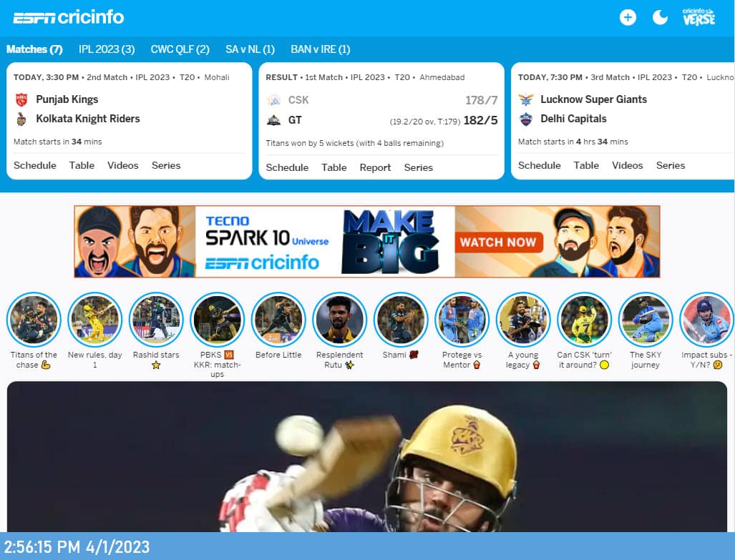
Task: Switch to the CWC QLF (2) tab
Action: coord(180,49)
